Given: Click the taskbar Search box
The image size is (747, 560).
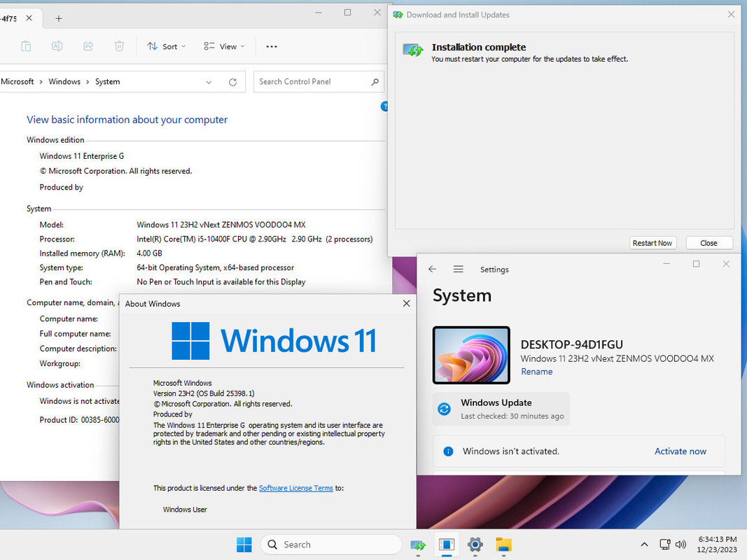Looking at the screenshot, I should [x=331, y=545].
